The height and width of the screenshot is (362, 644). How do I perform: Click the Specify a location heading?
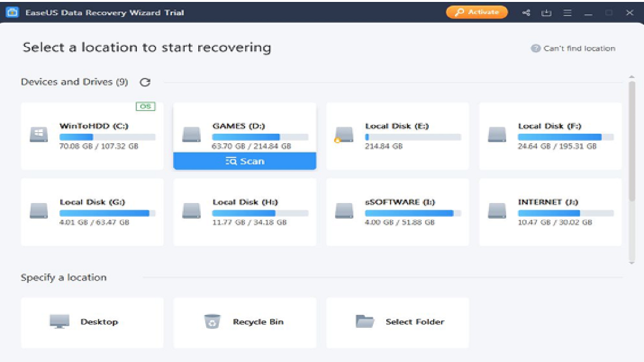click(63, 278)
